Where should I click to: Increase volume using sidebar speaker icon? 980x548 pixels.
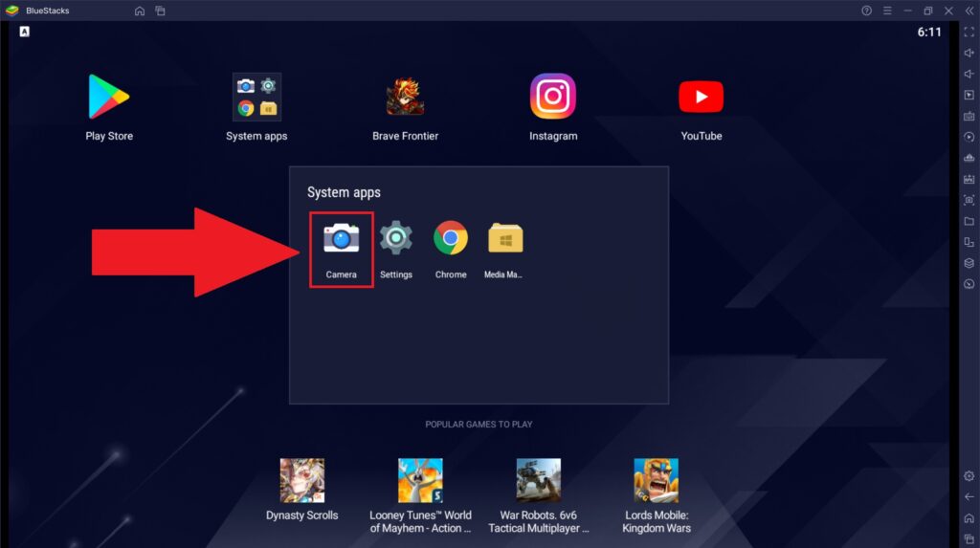click(x=969, y=53)
